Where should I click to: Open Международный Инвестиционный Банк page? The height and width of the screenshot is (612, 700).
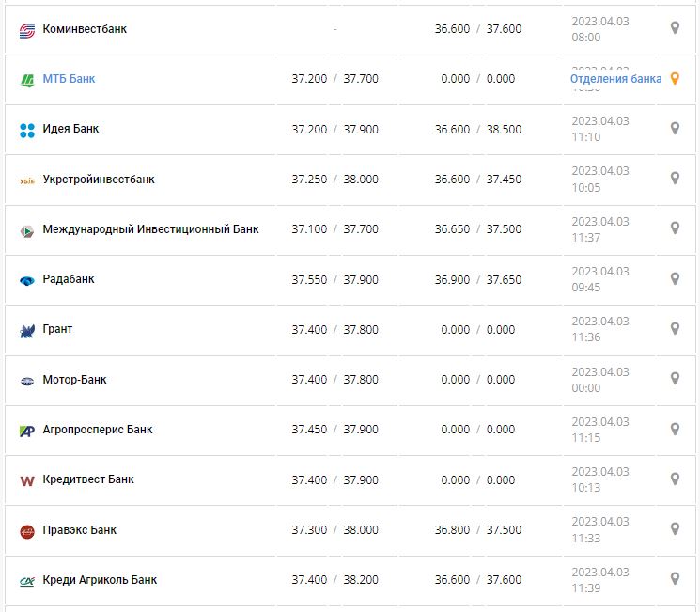click(x=150, y=229)
